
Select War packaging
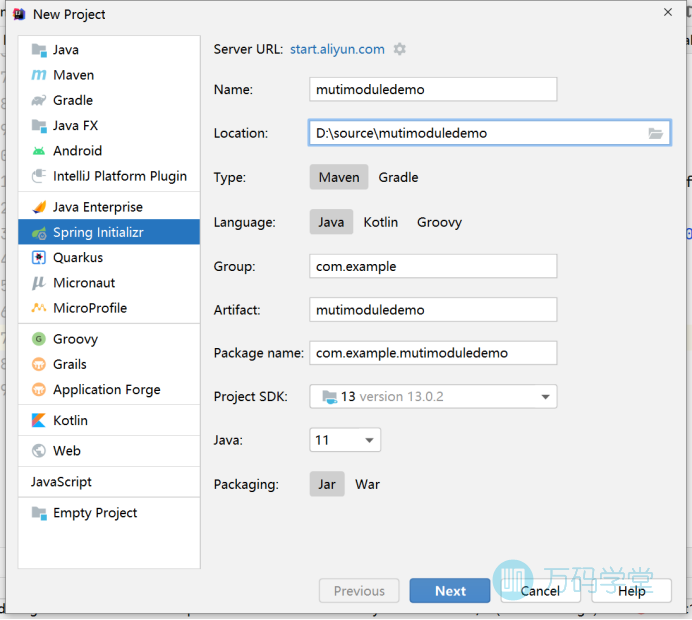coord(367,484)
